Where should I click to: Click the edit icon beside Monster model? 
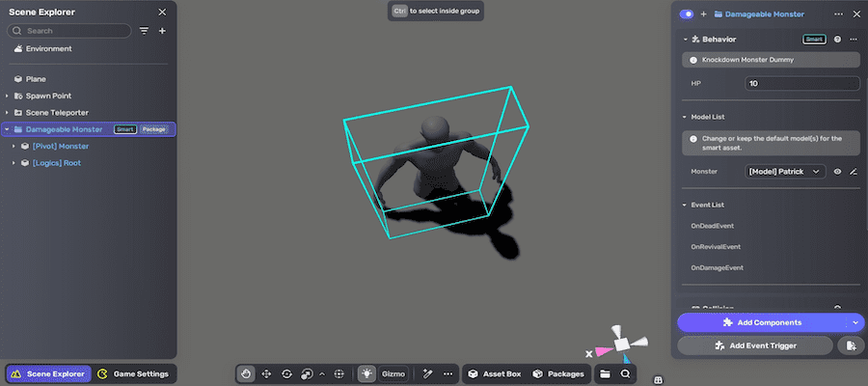(853, 171)
